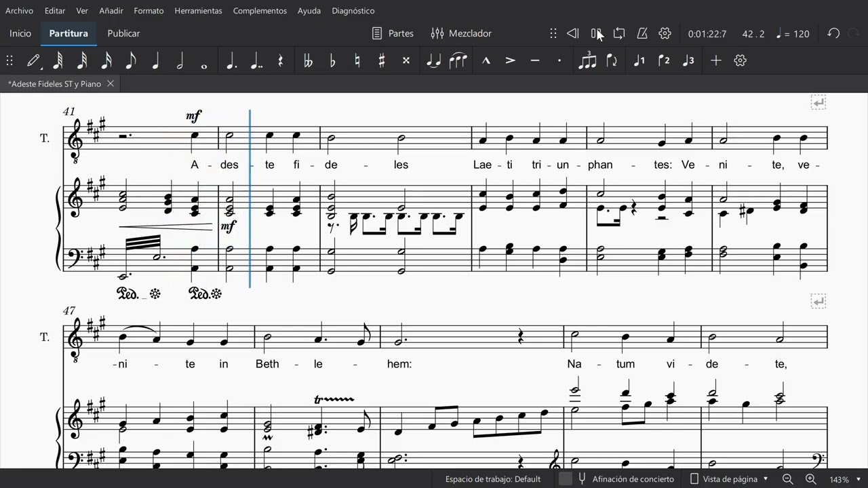Customize note input toolbar gear
This screenshot has width=868, height=488.
click(740, 60)
